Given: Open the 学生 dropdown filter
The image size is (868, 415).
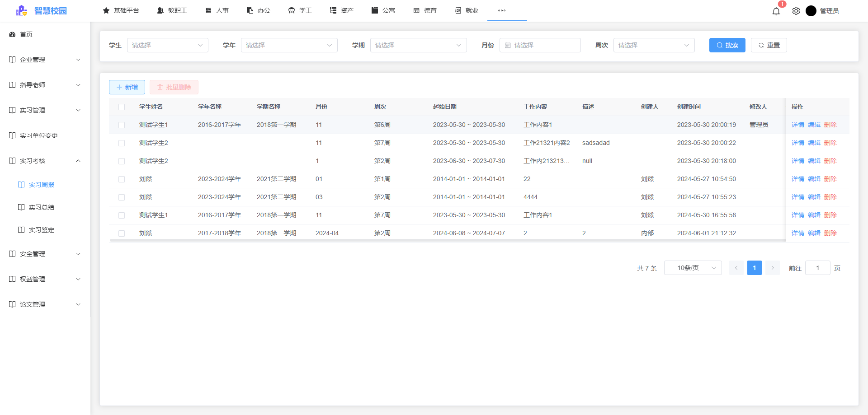Looking at the screenshot, I should [x=167, y=45].
